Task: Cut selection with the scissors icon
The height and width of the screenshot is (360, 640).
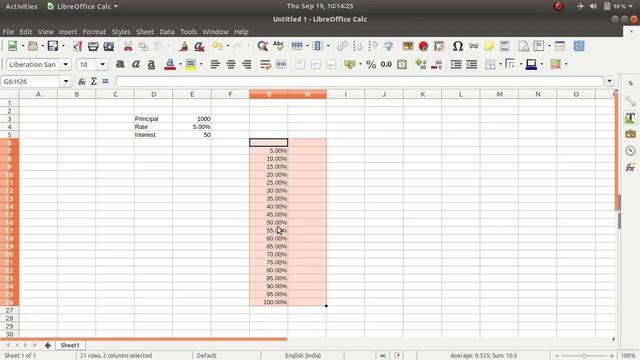Action: pos(128,46)
